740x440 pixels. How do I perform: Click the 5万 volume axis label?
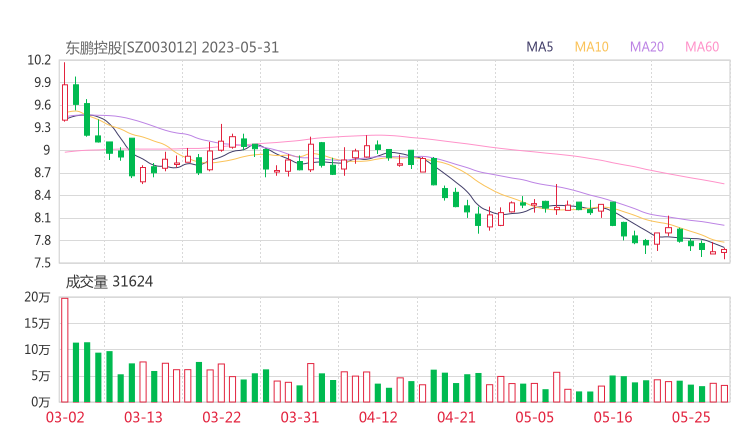click(41, 376)
